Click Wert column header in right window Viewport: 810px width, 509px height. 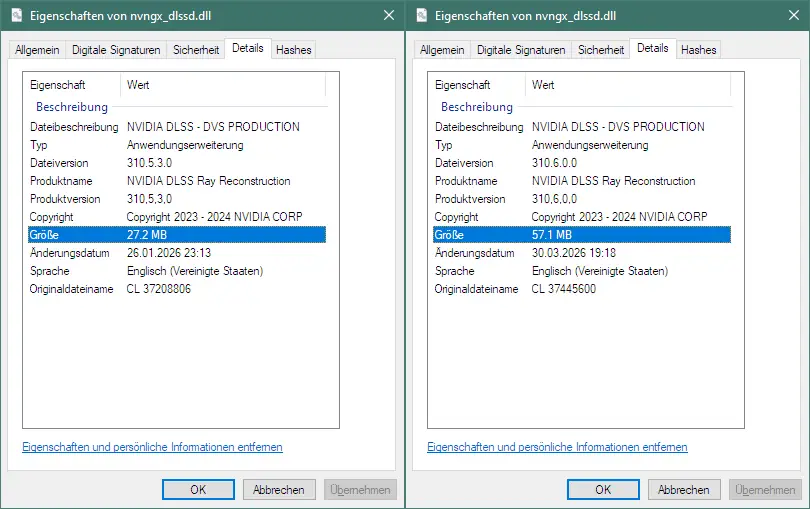[x=628, y=85]
